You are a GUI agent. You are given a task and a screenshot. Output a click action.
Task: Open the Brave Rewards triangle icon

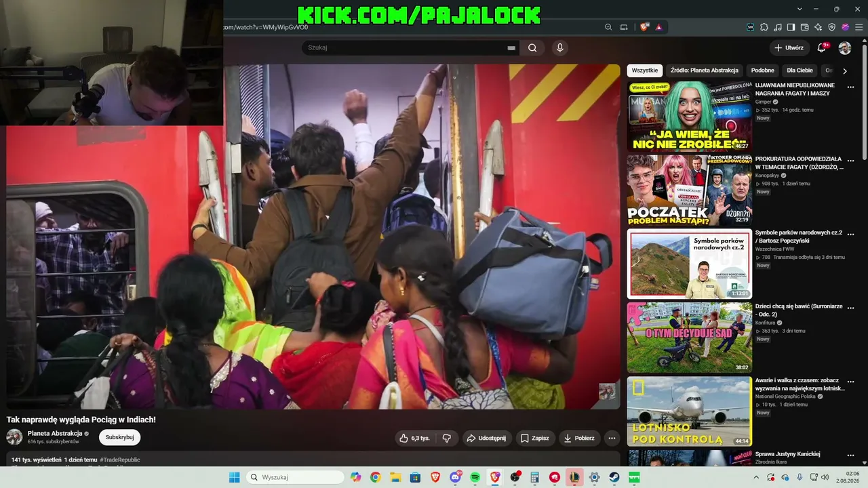[658, 27]
